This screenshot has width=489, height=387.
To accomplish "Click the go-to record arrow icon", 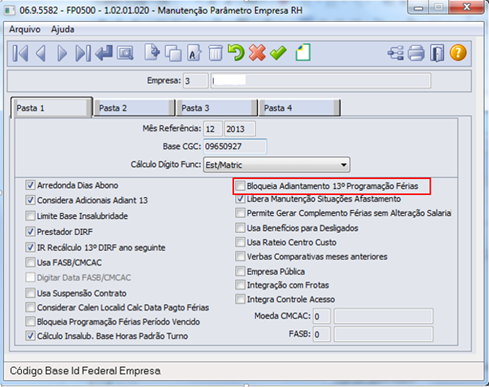I will pyautogui.click(x=104, y=53).
